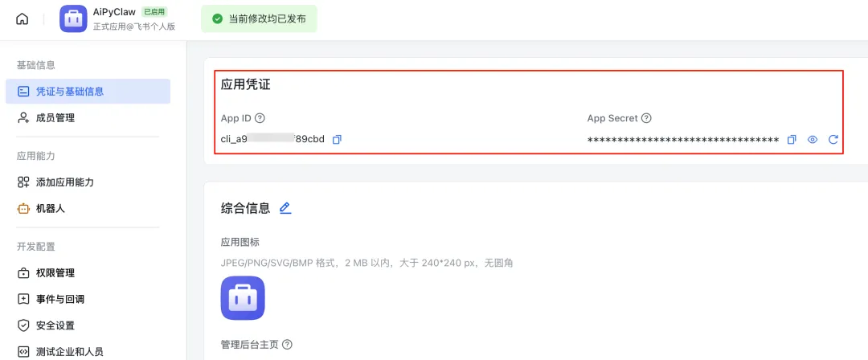Show the App Secret with eye icon
Screen dimensions: 868x360
pos(813,139)
